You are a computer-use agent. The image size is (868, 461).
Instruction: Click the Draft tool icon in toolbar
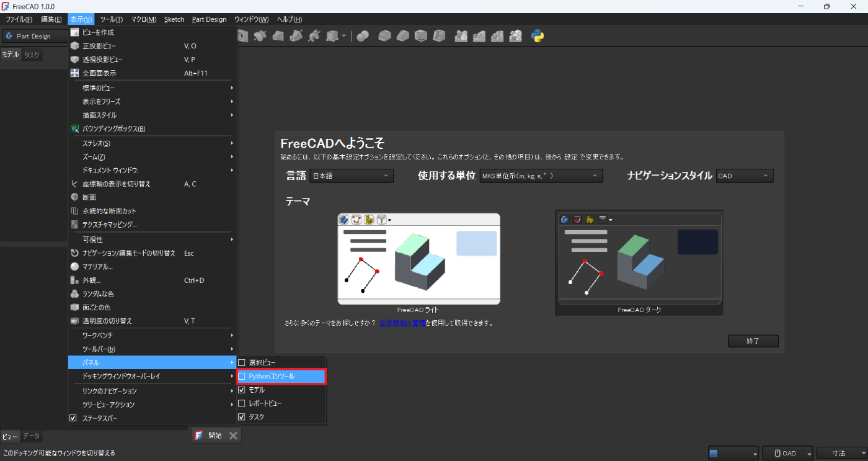click(x=421, y=36)
